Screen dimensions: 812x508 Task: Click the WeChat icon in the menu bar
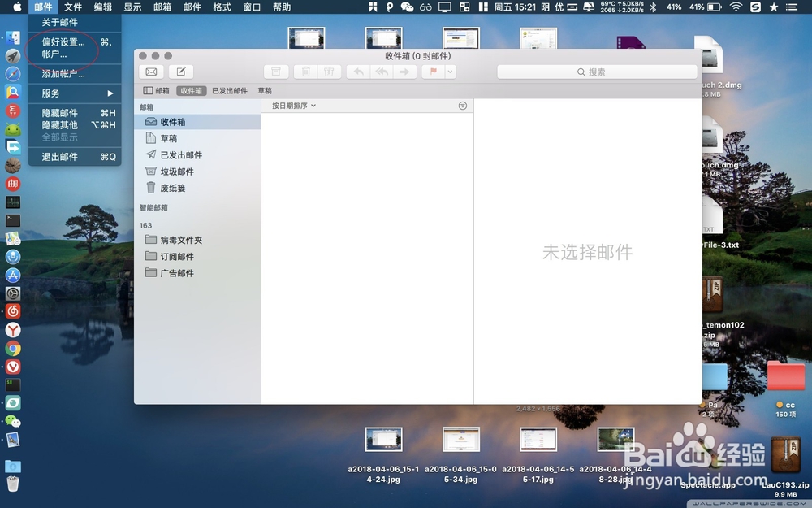click(407, 7)
